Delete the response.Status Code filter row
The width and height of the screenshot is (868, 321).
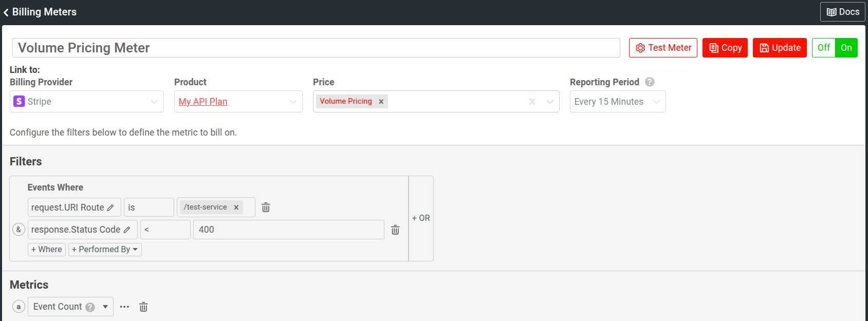[395, 230]
